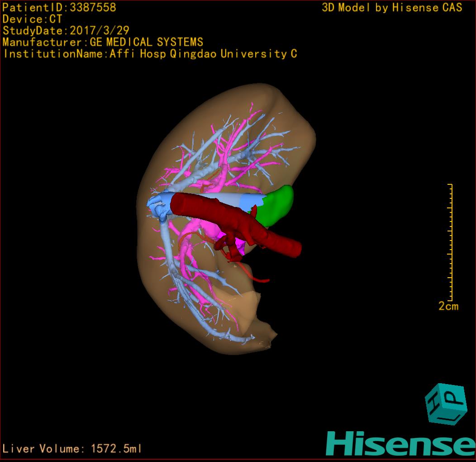Click the '3D Model by Hisense CAS' text
The width and height of the screenshot is (476, 462).
pyautogui.click(x=392, y=7)
